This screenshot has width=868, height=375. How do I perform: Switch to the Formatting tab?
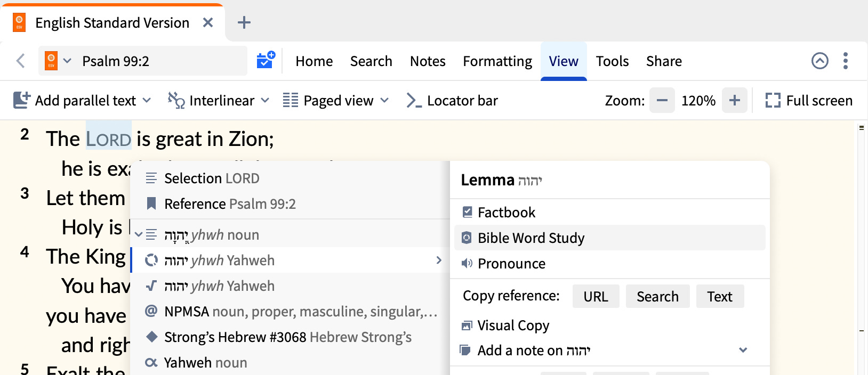click(497, 61)
